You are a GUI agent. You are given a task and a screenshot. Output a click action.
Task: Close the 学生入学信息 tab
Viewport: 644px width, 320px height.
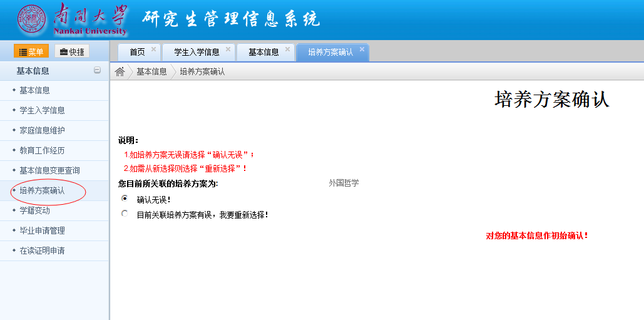click(x=228, y=49)
